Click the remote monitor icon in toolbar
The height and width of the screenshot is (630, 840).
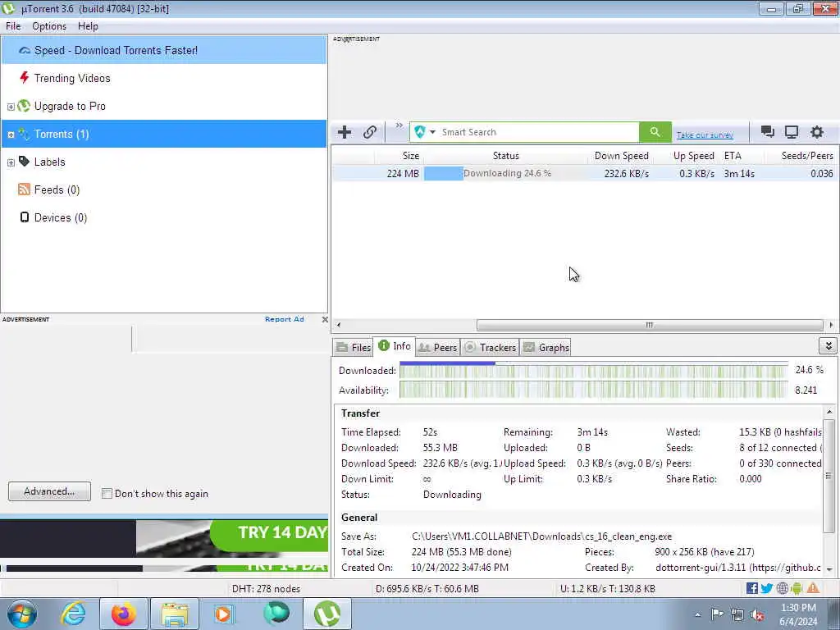tap(792, 132)
